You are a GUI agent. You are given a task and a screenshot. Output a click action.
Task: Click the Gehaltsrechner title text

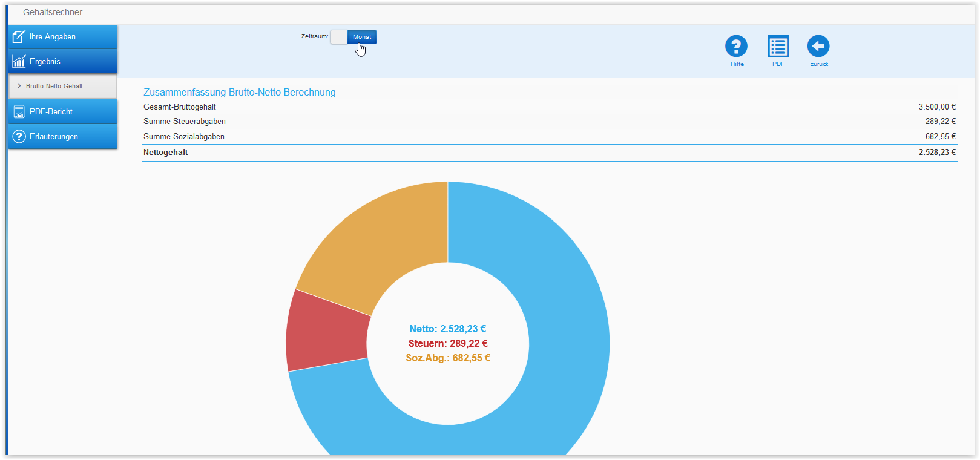coord(53,12)
